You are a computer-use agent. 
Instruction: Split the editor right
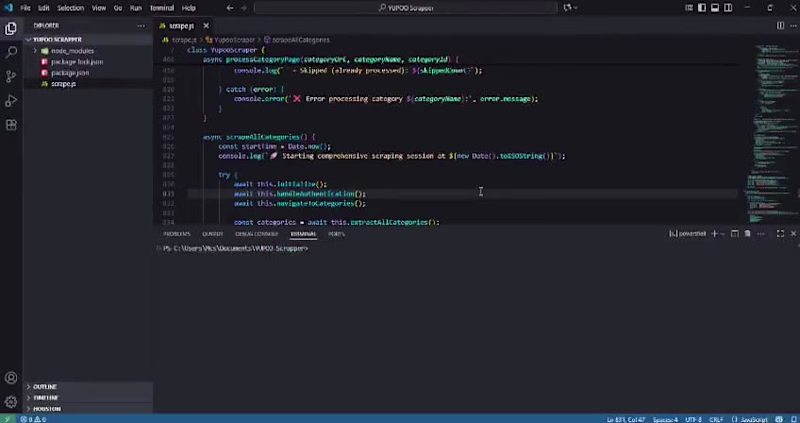tap(780, 26)
